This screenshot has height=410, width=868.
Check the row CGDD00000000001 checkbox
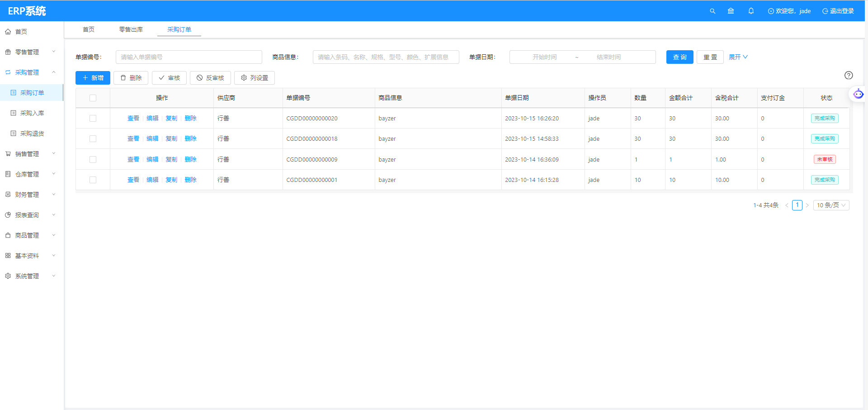click(93, 180)
